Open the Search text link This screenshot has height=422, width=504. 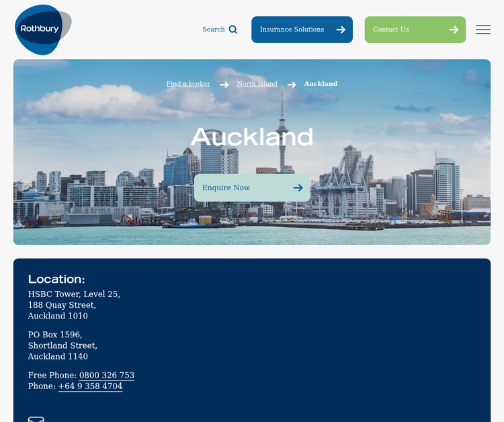[213, 30]
